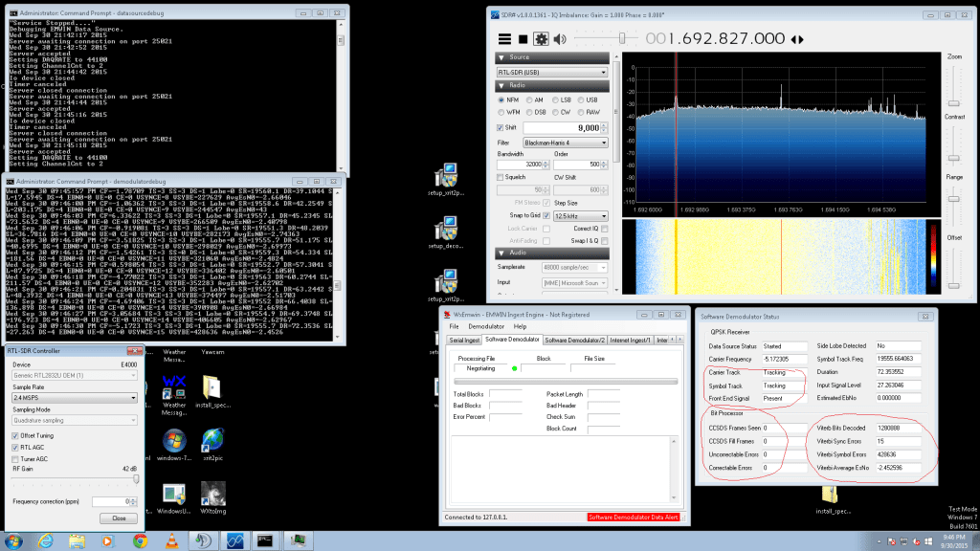Switch to the Software Demodulator/2 tab
Viewport: 980px width, 551px height.
tap(574, 340)
